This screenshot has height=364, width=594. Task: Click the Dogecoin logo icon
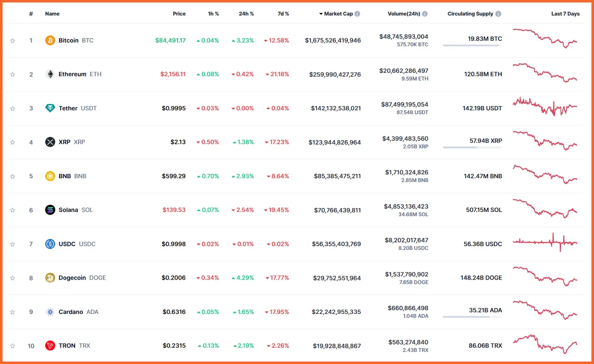coord(50,278)
